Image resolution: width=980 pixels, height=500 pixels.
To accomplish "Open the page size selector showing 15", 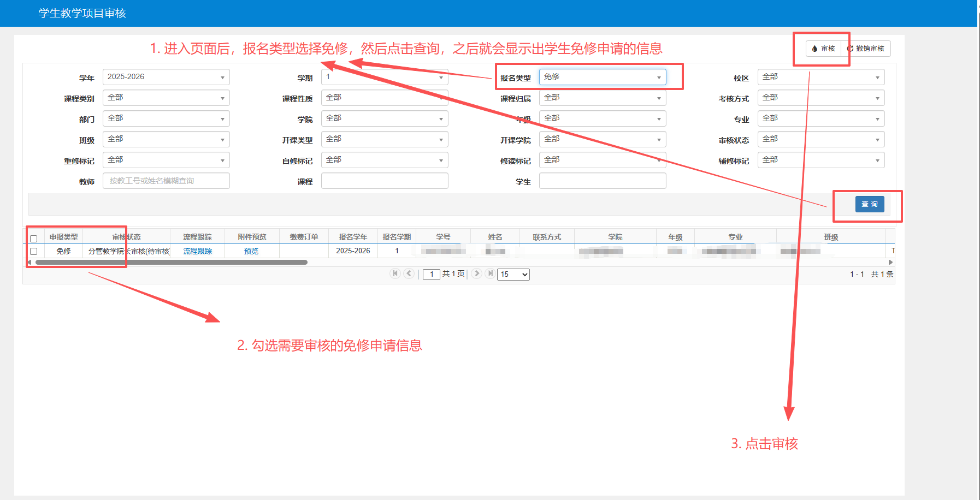I will tap(513, 274).
